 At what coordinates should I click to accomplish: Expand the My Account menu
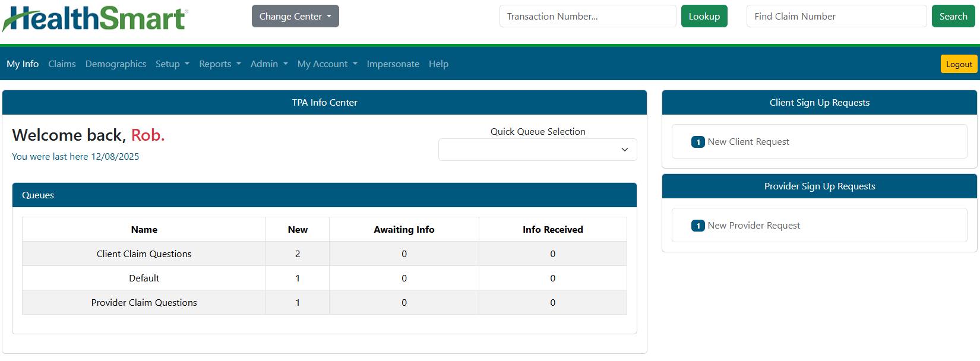tap(327, 64)
